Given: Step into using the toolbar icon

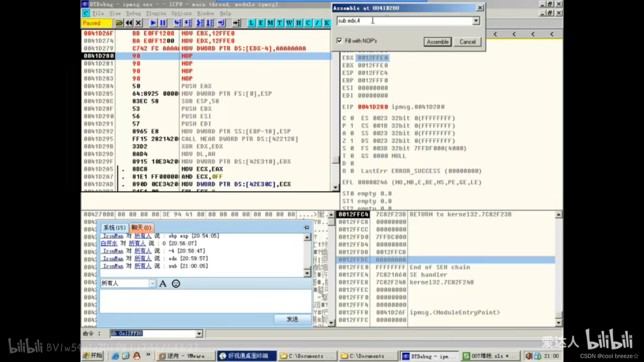Looking at the screenshot, I should [178, 23].
